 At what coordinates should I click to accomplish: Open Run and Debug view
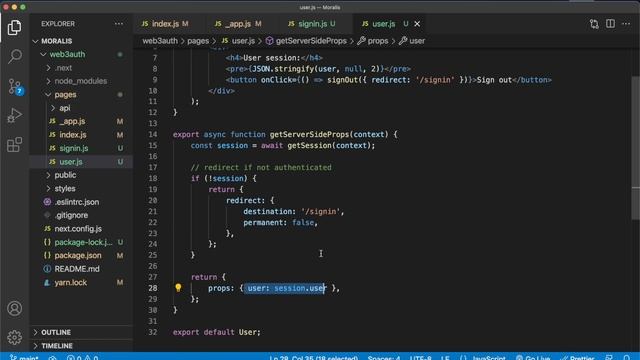[15, 116]
